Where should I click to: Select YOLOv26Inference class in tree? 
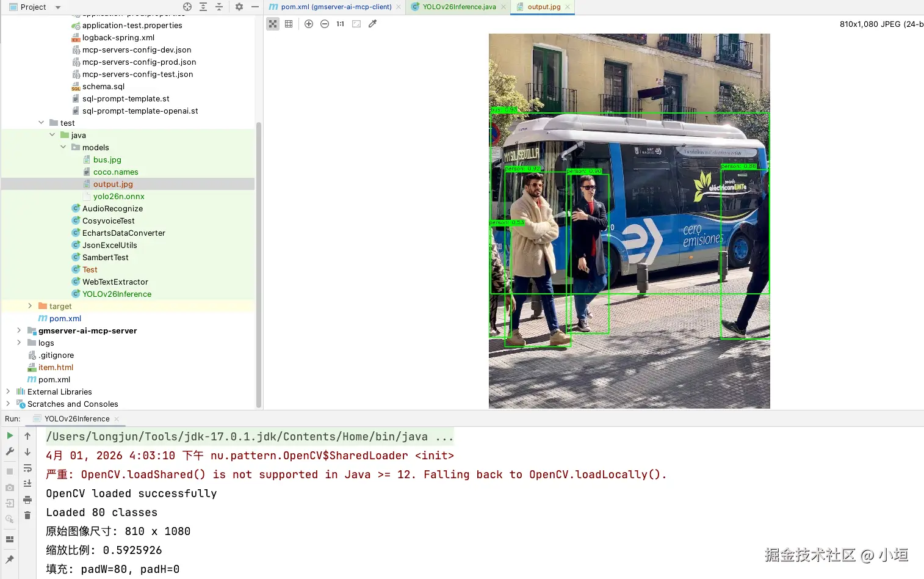click(x=117, y=294)
